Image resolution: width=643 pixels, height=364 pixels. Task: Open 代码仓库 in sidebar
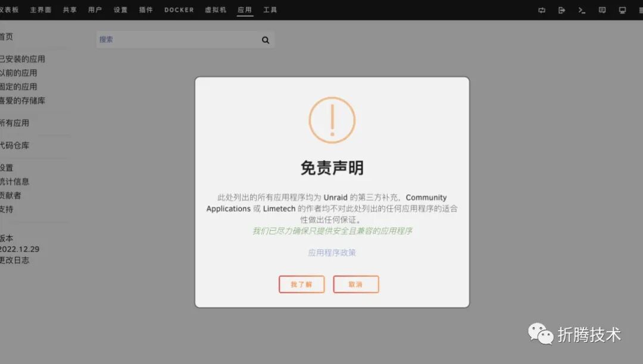[14, 145]
